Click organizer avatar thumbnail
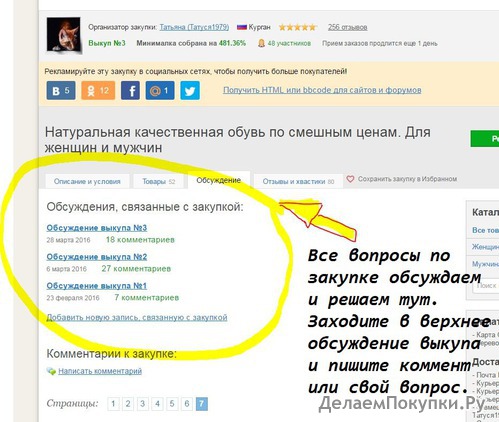 [x=63, y=35]
